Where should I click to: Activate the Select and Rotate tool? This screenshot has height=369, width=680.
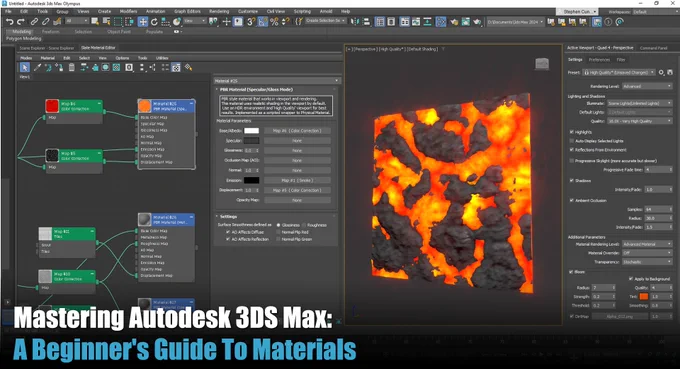154,21
